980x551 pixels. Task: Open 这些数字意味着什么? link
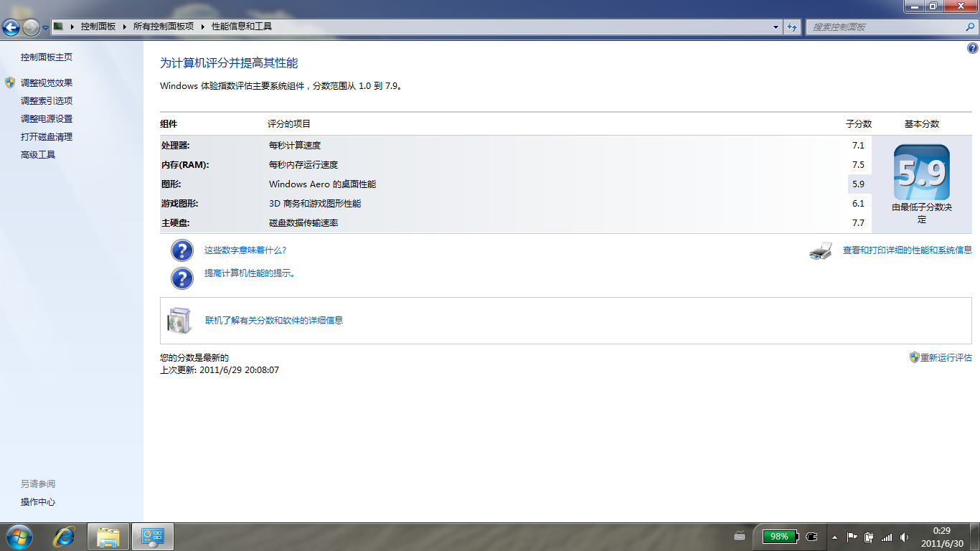(245, 250)
